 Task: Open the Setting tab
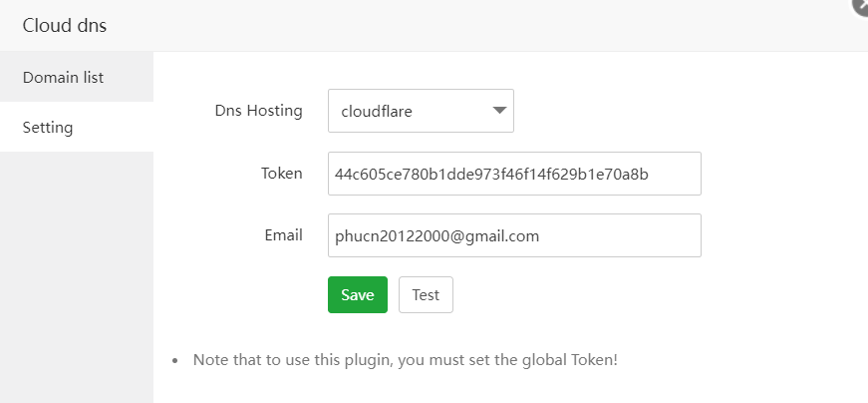pos(48,128)
